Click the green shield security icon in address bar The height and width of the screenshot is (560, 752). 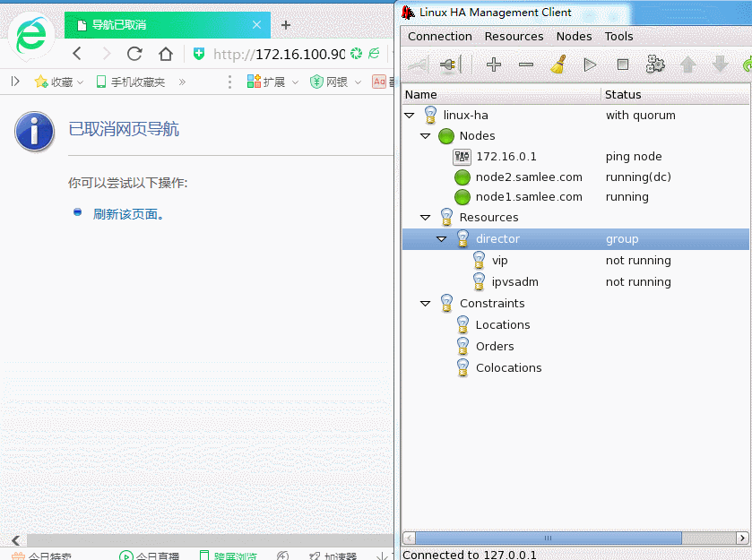click(x=199, y=54)
